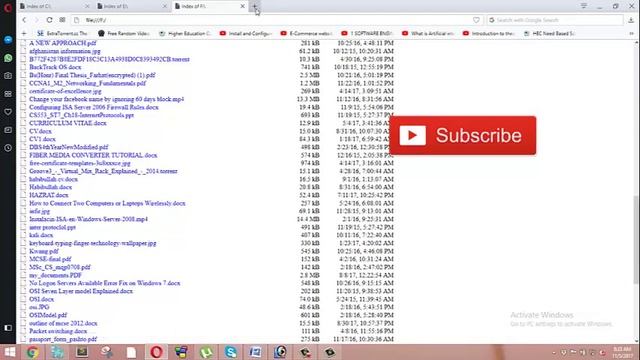Click the forward navigation arrow
Screen dimensions: 640x360
[36, 20]
